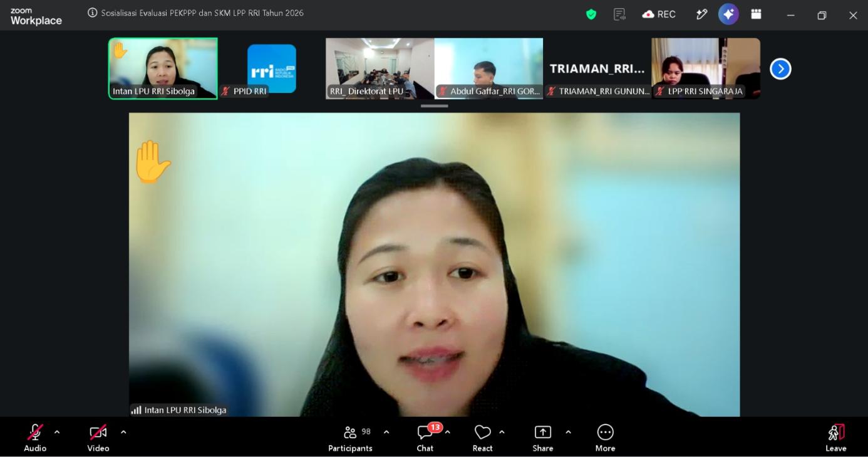Image resolution: width=868 pixels, height=457 pixels.
Task: Open the AI Companion sparkle icon
Action: (x=728, y=14)
